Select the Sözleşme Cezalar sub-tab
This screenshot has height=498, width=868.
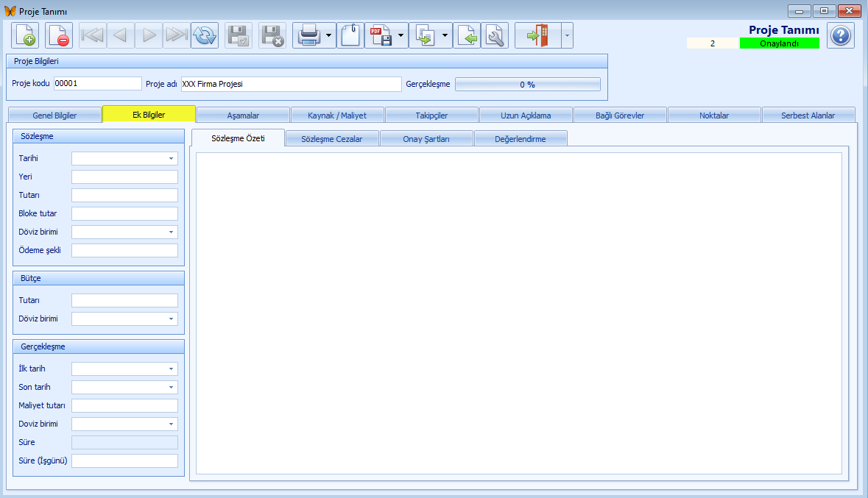[332, 139]
